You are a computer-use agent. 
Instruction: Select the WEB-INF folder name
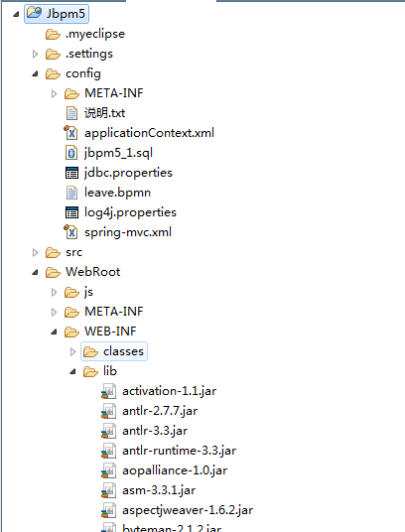(110, 332)
